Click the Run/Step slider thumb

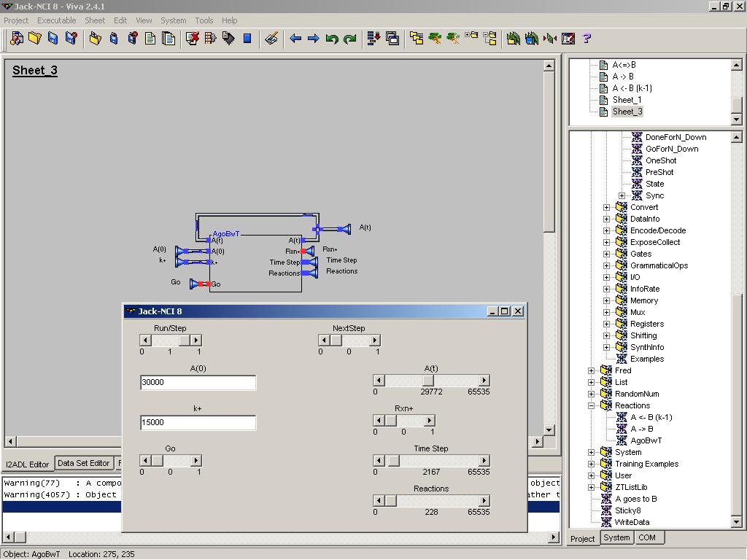(x=185, y=341)
